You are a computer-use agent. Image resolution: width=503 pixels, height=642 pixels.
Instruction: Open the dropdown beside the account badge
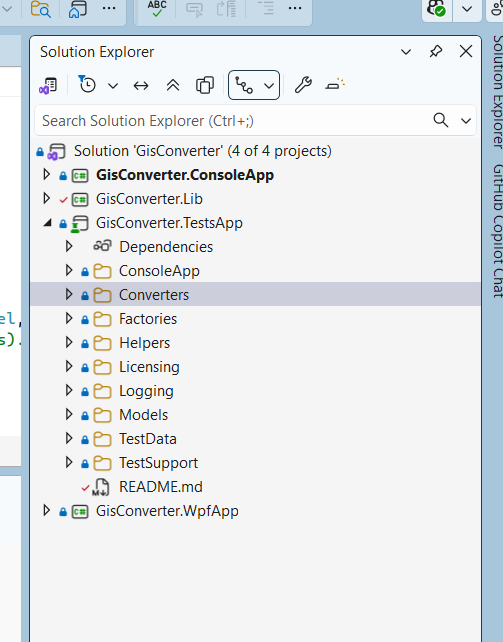(467, 9)
